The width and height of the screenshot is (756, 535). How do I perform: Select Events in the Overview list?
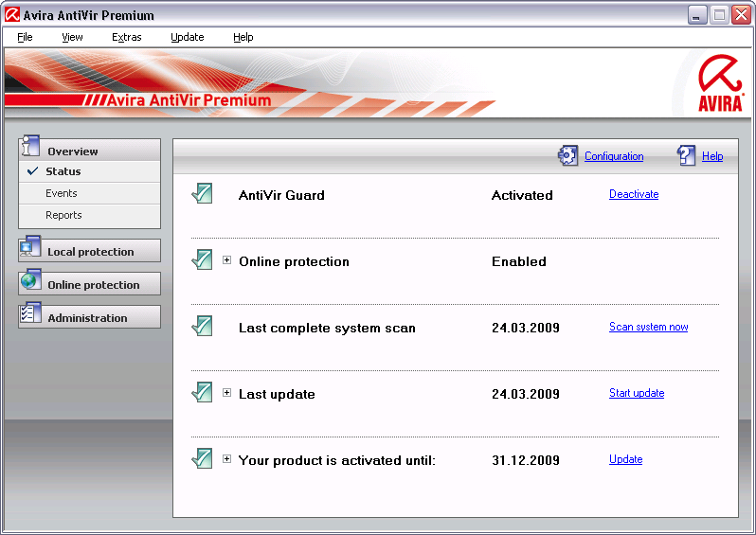click(62, 193)
